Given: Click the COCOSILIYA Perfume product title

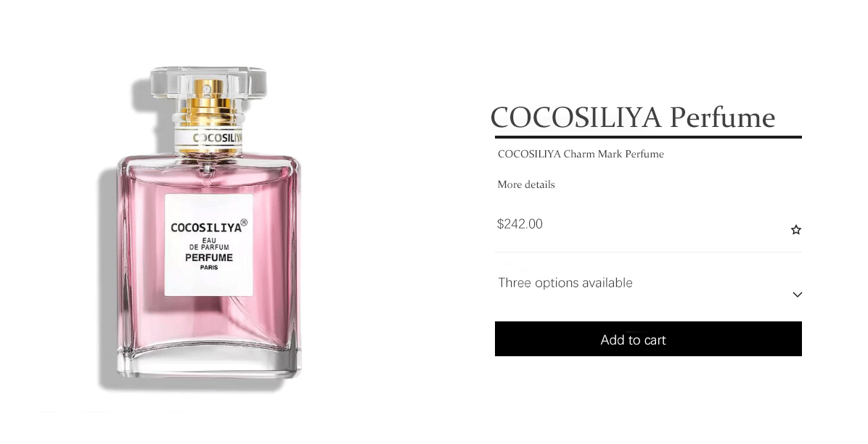Looking at the screenshot, I should (x=633, y=118).
